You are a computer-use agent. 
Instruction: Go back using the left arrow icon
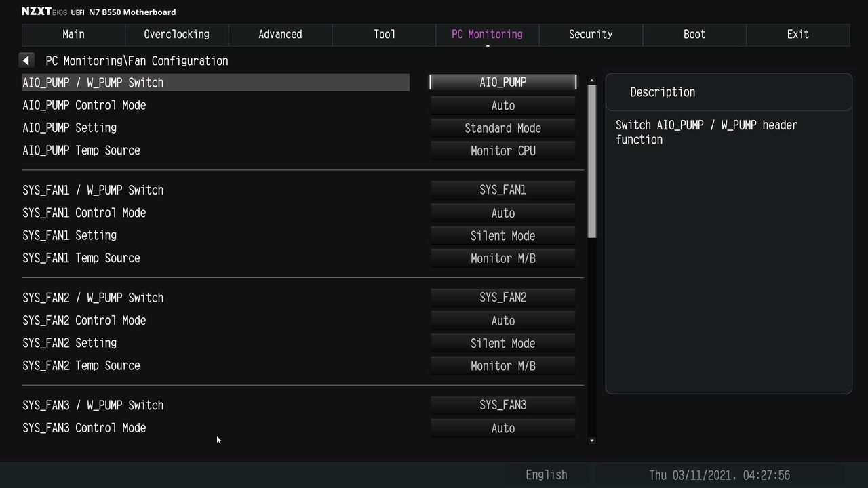point(26,61)
